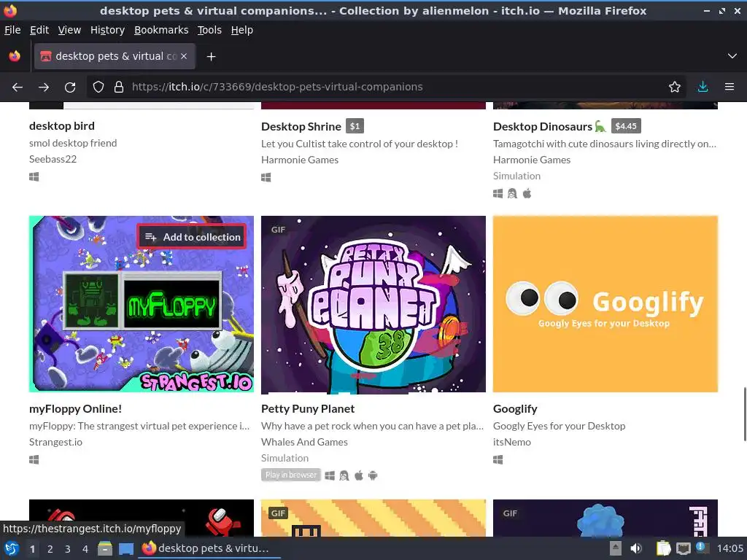Visit author Whales And Games' page

coord(304,442)
